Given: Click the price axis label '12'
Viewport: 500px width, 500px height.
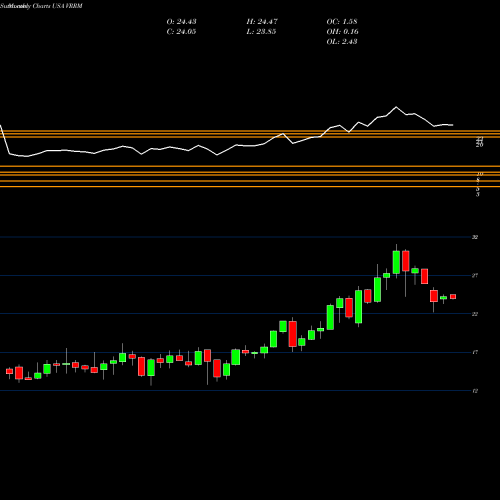Looking at the screenshot, I should point(475,391).
